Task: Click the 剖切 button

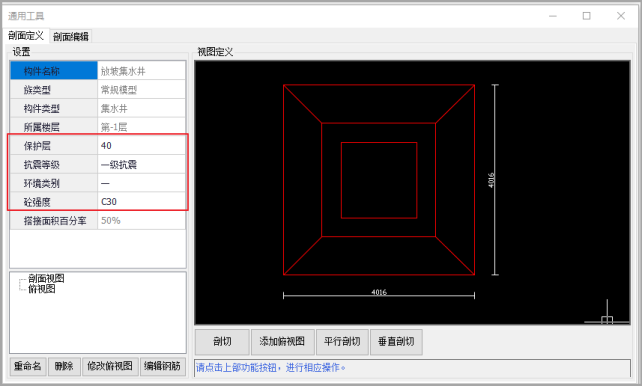Action: pyautogui.click(x=222, y=341)
